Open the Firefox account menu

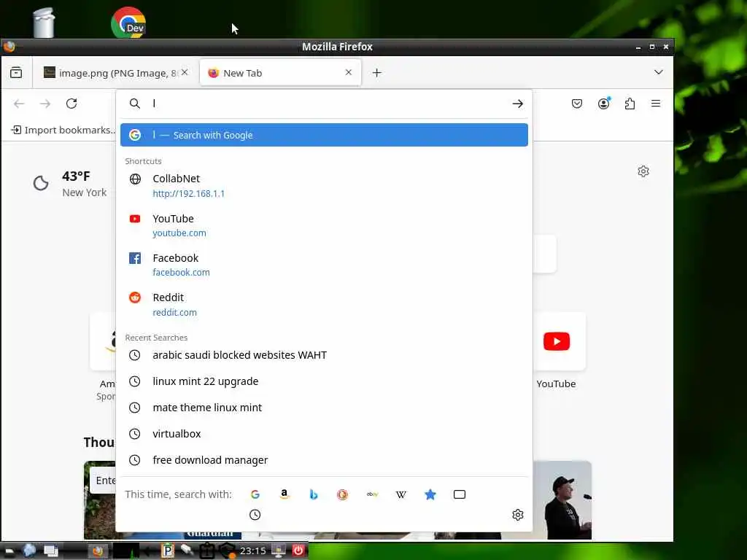[603, 104]
